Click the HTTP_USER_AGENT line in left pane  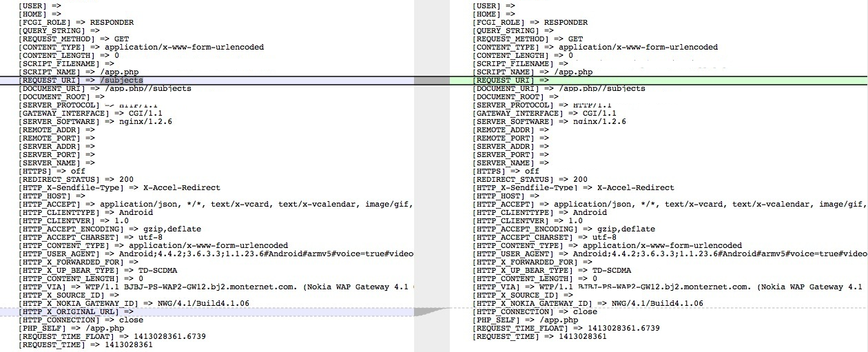pyautogui.click(x=216, y=254)
